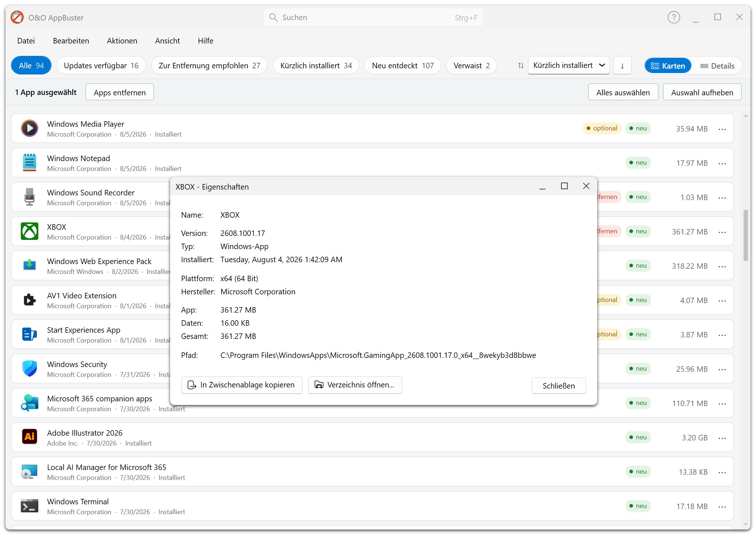This screenshot has height=535, width=756.
Task: Open more options for Start Experiences App
Action: [x=722, y=335]
